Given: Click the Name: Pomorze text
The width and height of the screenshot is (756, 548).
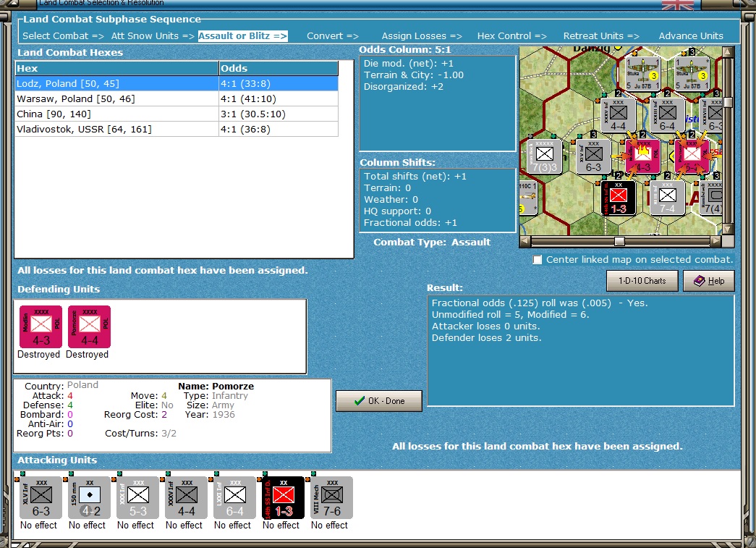Looking at the screenshot, I should pos(216,386).
